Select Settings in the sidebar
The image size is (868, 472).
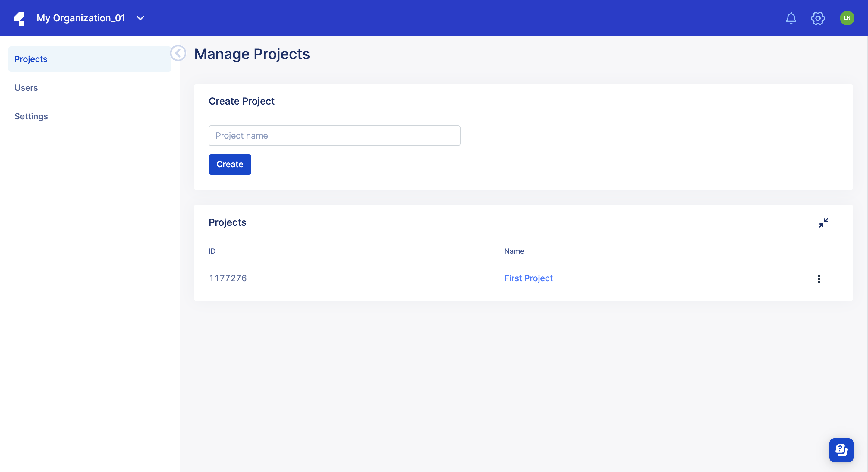[x=31, y=116]
